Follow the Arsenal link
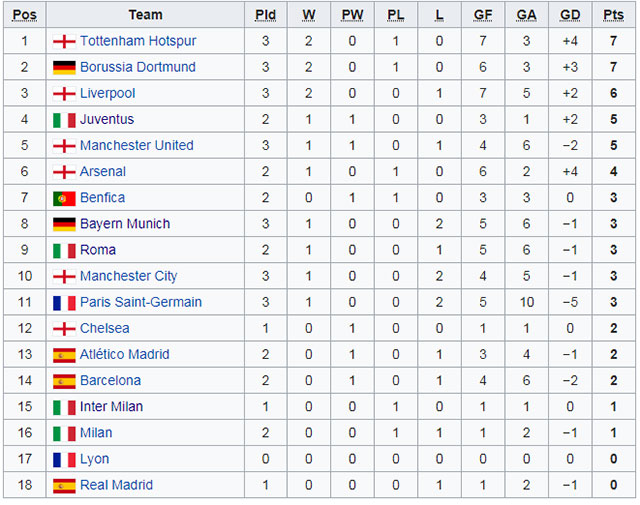The width and height of the screenshot is (640, 505). 103,172
